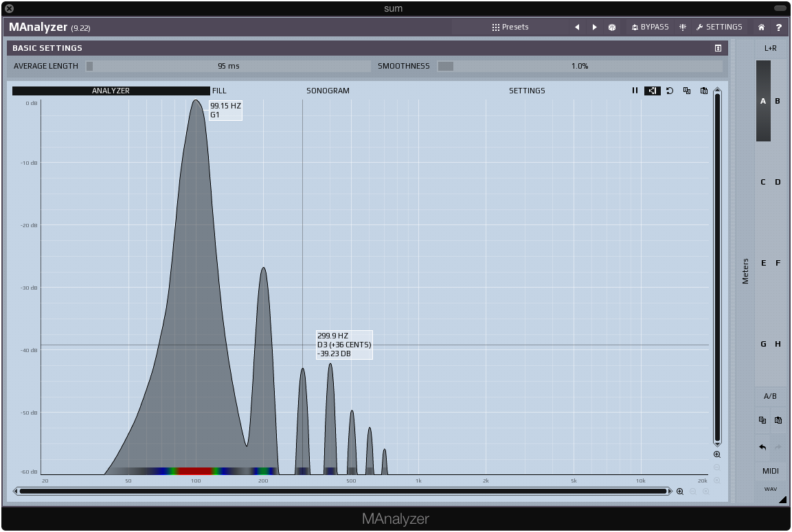Select preset slot D
Screen dimensions: 792x532
point(778,182)
